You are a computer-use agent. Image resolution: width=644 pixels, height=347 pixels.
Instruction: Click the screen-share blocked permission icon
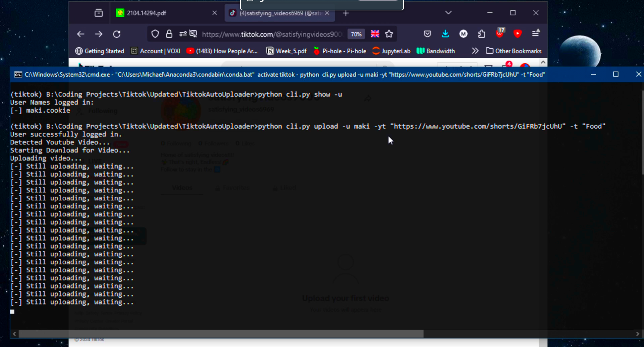[x=193, y=33]
